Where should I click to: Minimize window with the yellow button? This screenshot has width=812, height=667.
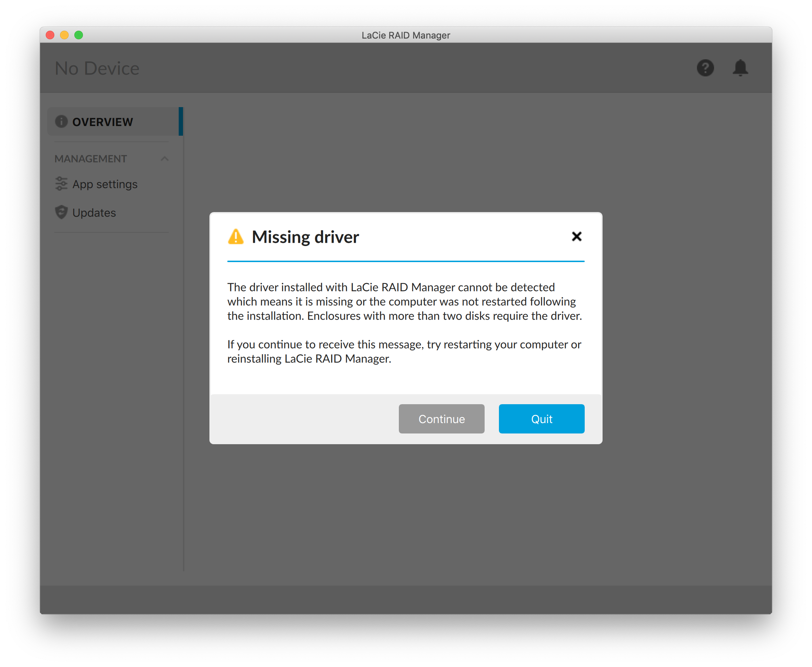64,35
